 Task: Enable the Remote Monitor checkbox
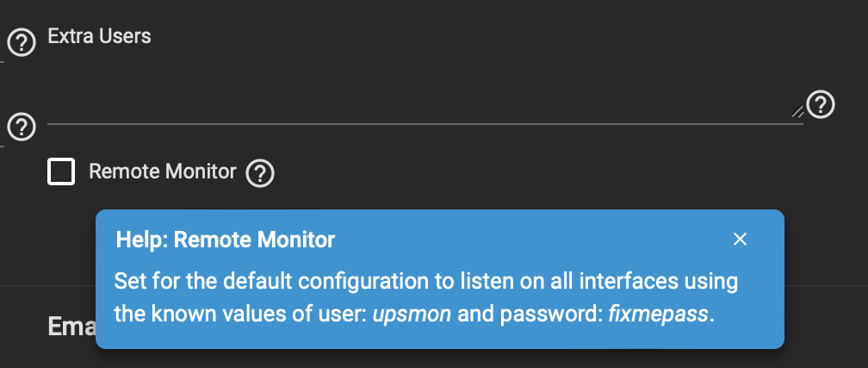pyautogui.click(x=61, y=172)
